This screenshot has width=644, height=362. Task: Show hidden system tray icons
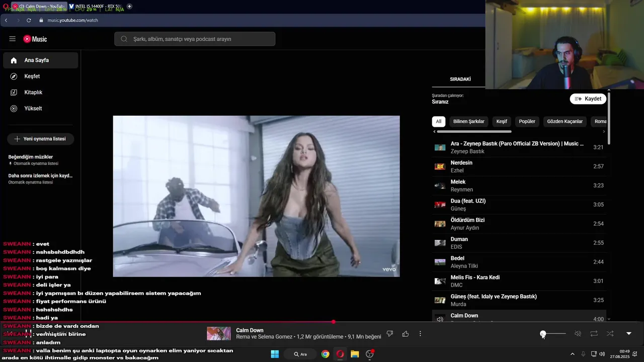(x=572, y=354)
